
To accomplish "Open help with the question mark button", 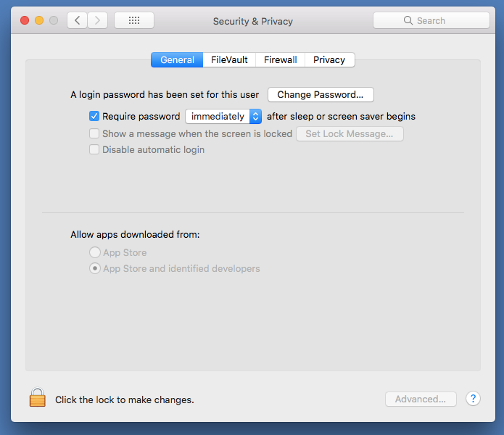I will (x=473, y=399).
